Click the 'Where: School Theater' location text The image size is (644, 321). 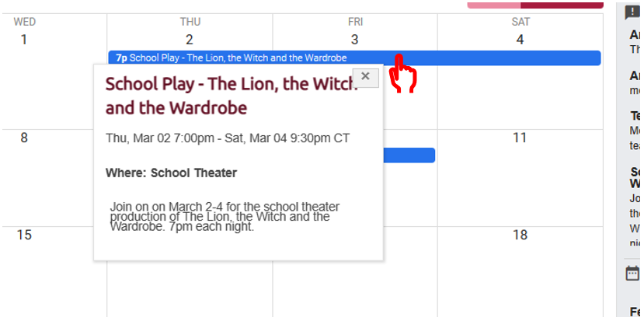(x=171, y=173)
